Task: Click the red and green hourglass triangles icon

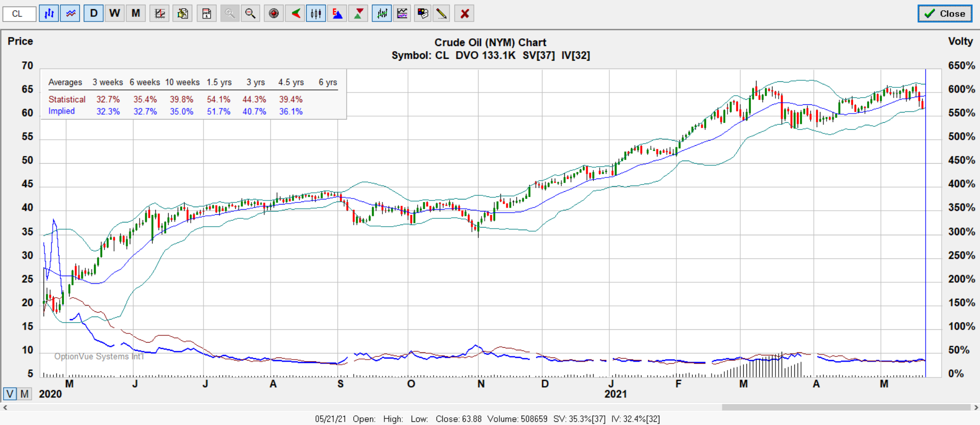Action: point(359,14)
